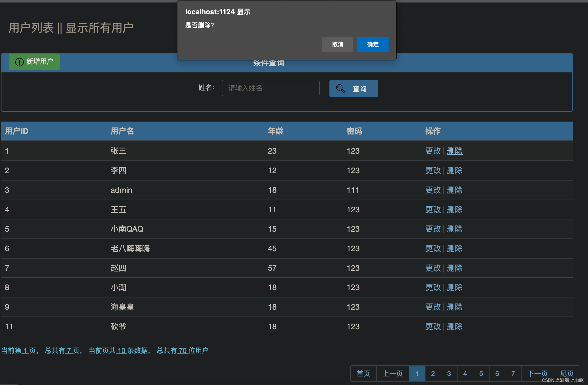Screen dimensions: 588x385
Task: Click the plus icon in 新增用户 button
Action: point(20,62)
